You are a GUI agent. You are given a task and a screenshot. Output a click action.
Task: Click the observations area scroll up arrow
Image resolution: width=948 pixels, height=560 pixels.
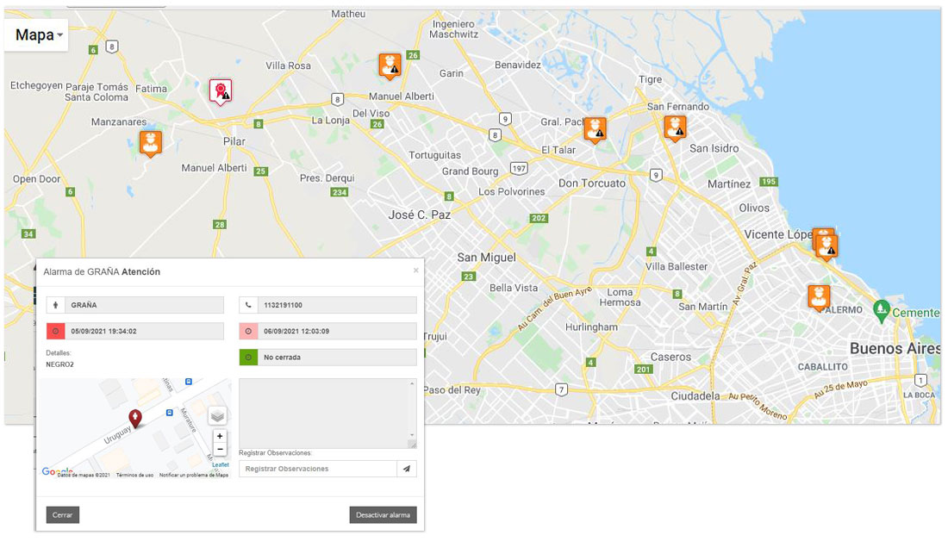(x=413, y=383)
